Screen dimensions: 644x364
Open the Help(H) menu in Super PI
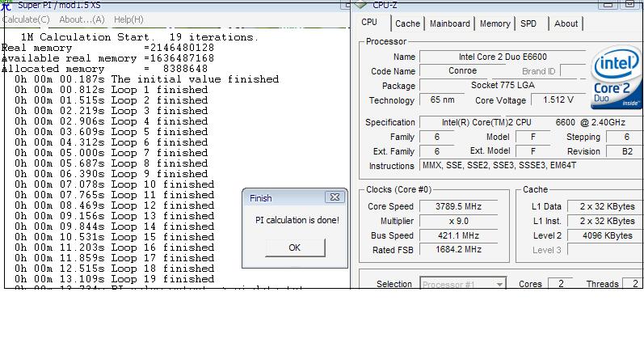tap(128, 19)
